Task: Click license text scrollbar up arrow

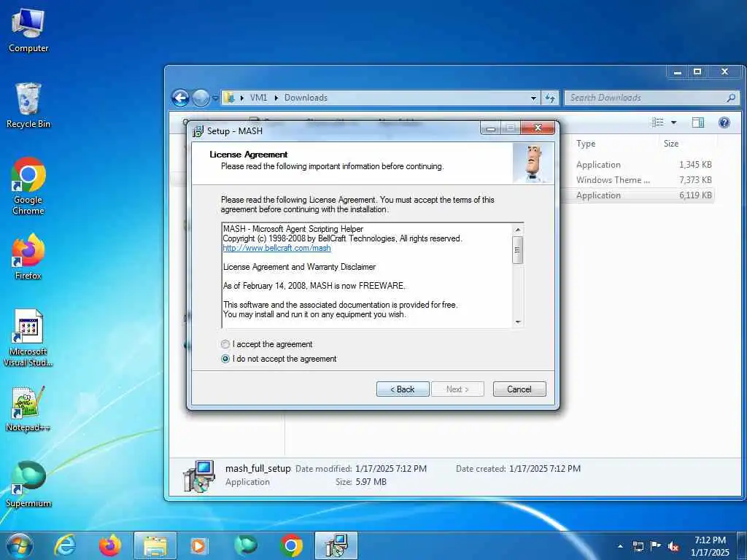Action: (x=518, y=230)
